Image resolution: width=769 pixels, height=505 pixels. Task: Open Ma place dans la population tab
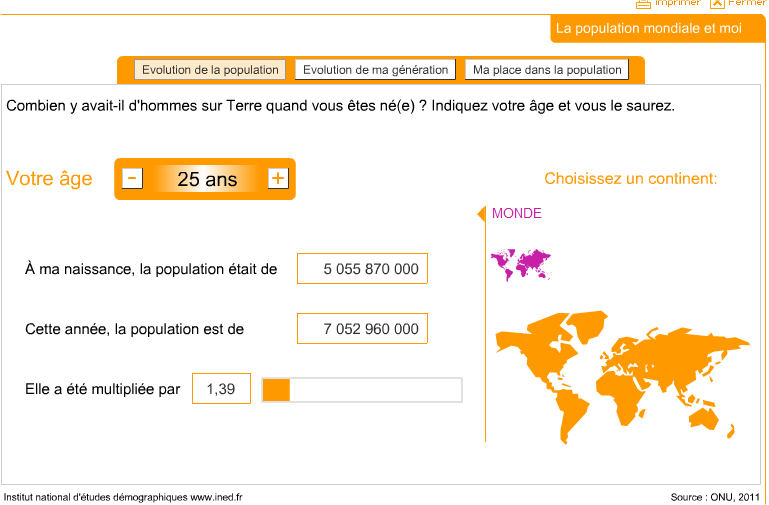pos(547,70)
